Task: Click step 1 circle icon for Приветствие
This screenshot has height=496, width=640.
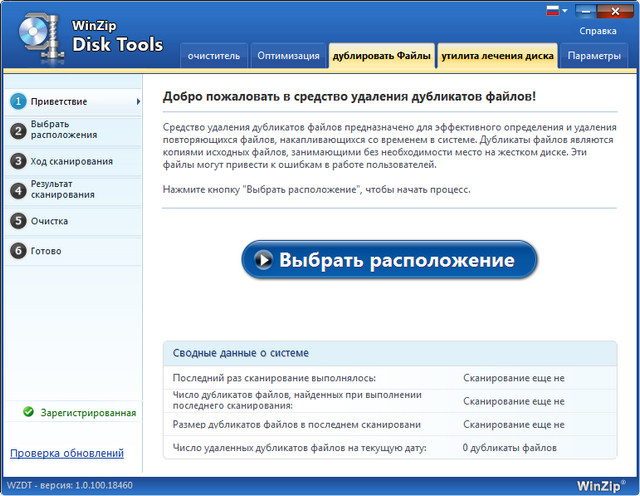Action: pyautogui.click(x=18, y=101)
